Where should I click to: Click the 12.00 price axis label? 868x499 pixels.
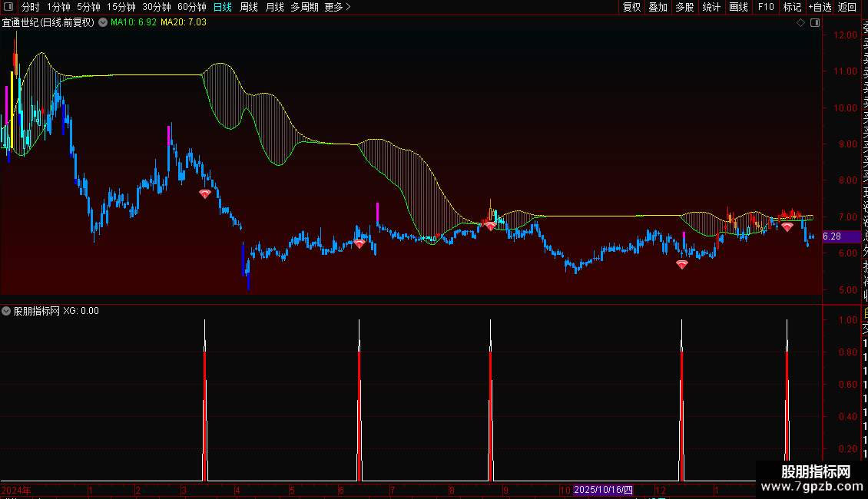pyautogui.click(x=845, y=35)
